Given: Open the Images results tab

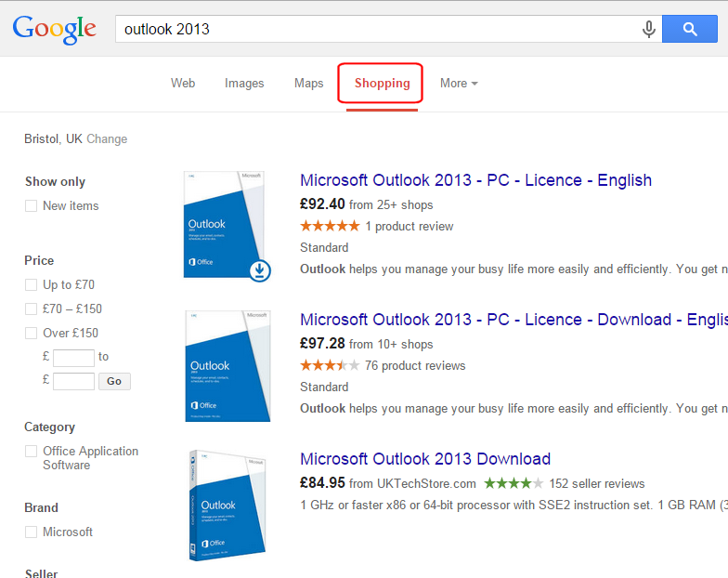Looking at the screenshot, I should tap(244, 84).
